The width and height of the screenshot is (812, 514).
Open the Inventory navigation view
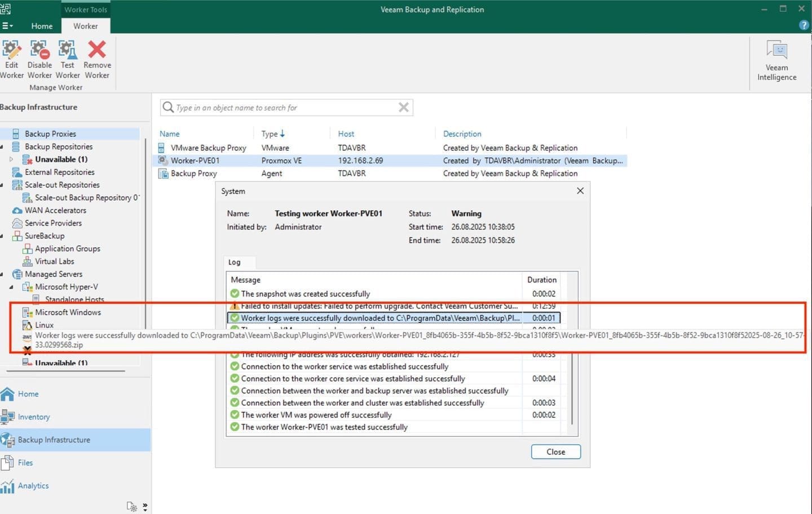[x=34, y=417]
